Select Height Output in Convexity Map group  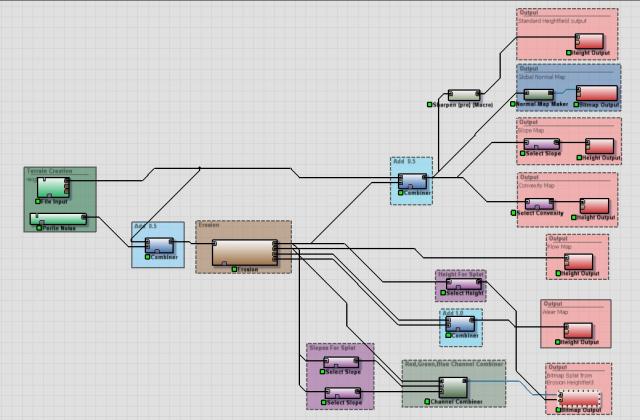coord(594,206)
